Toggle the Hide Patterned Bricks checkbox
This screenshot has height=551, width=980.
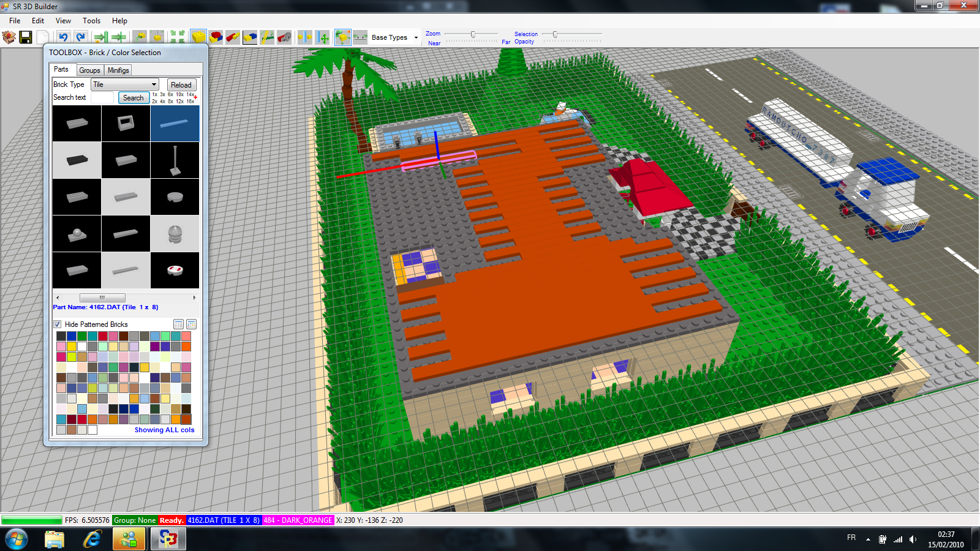click(58, 324)
